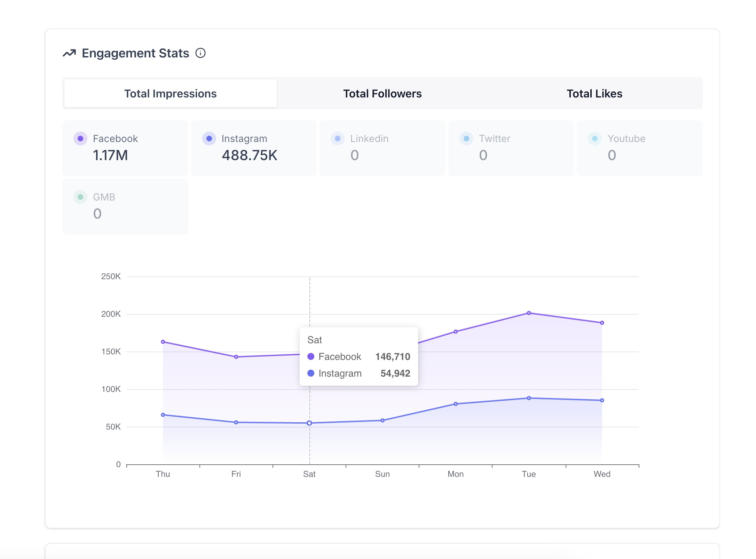Click Facebook's purple dot indicator
The height and width of the screenshot is (559, 756).
[80, 139]
